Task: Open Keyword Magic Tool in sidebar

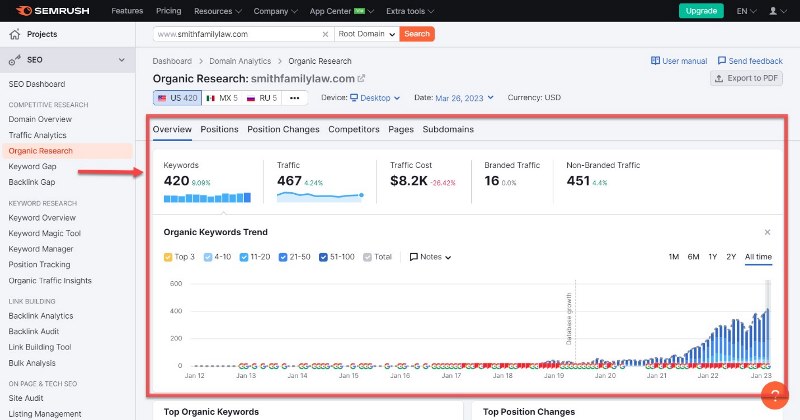Action: (44, 233)
